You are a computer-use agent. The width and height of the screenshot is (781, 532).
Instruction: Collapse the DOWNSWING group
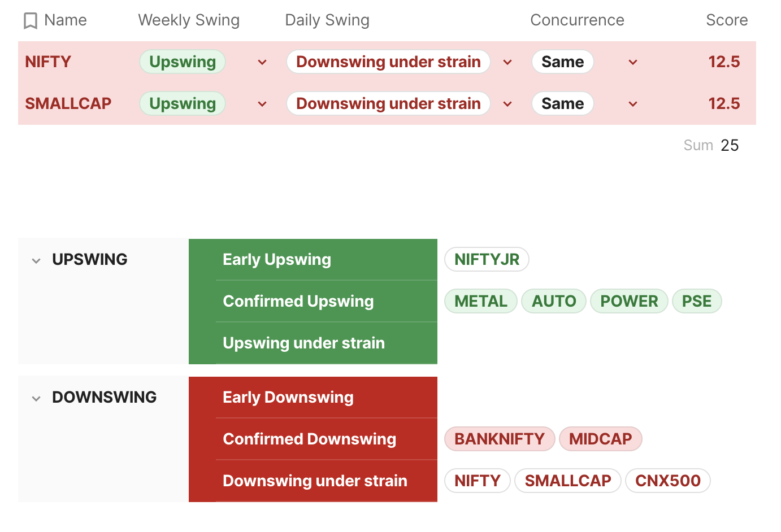[36, 398]
